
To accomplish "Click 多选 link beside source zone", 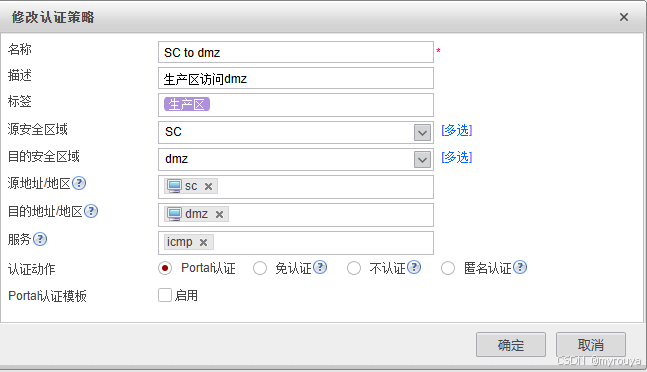I will tap(457, 131).
